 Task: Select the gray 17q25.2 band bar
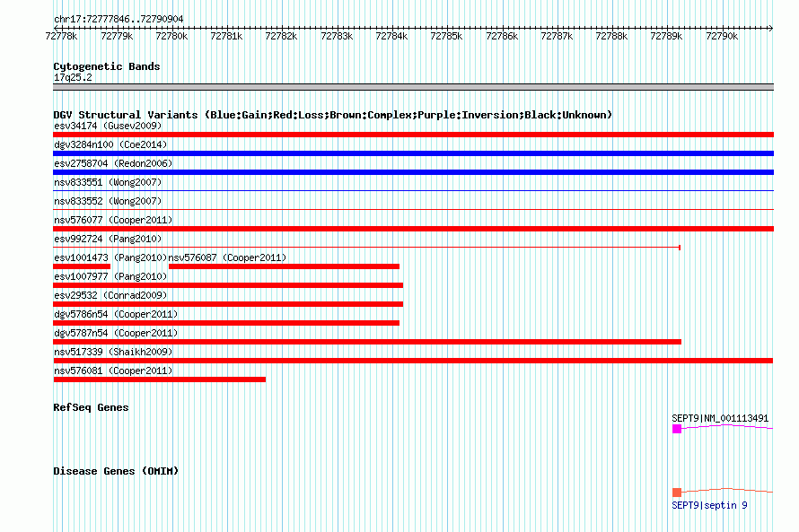coord(413,87)
